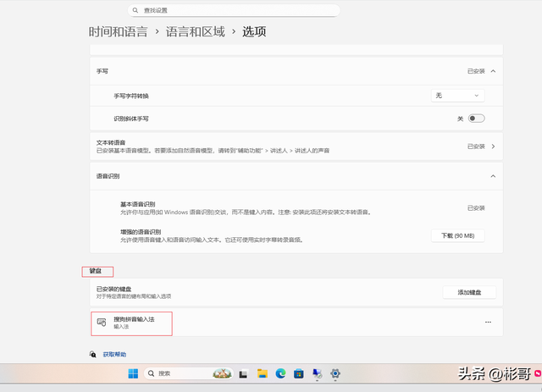Collapse the 手写 section
This screenshot has width=542, height=392.
[493, 72]
